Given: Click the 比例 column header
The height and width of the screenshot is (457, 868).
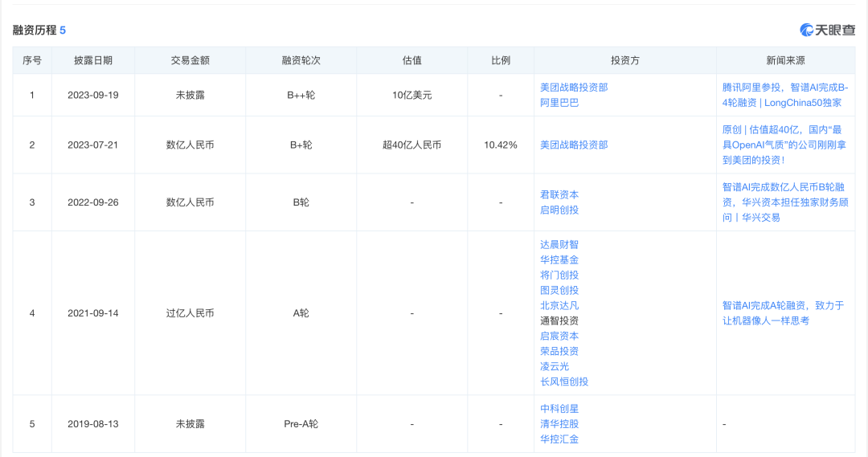Looking at the screenshot, I should (501, 60).
